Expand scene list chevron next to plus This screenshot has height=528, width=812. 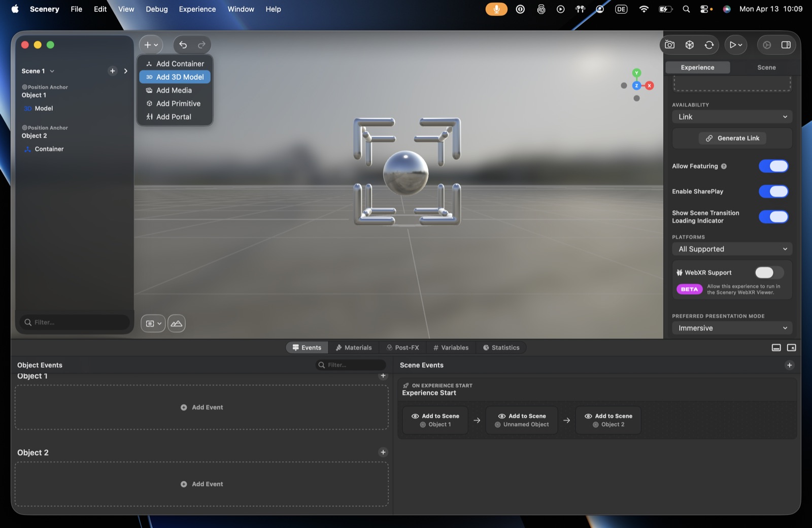click(126, 71)
